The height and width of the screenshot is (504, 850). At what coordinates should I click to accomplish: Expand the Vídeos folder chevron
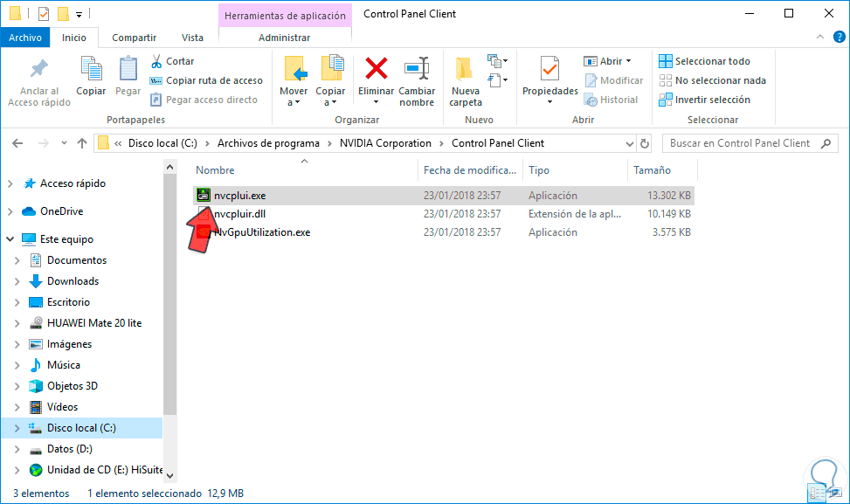click(17, 407)
